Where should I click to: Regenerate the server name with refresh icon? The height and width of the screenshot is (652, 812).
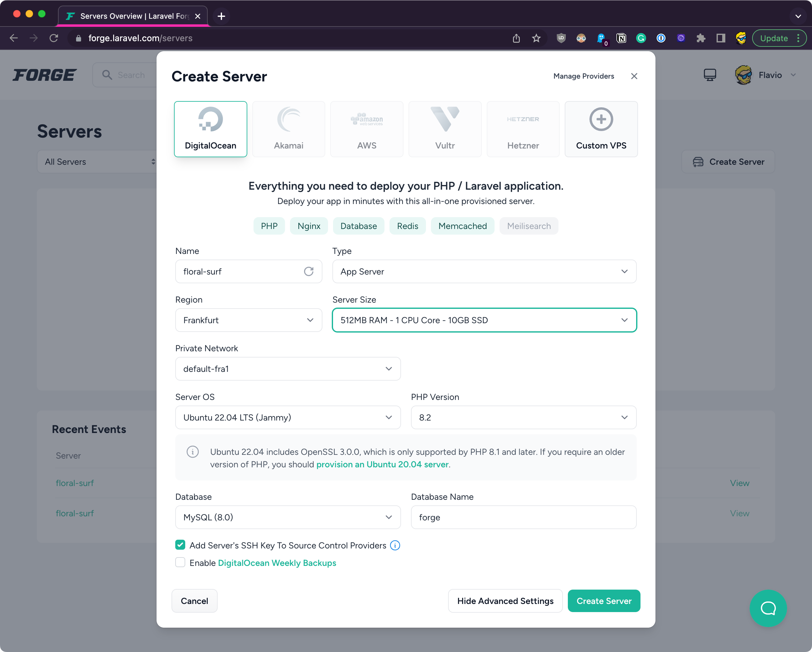click(308, 271)
